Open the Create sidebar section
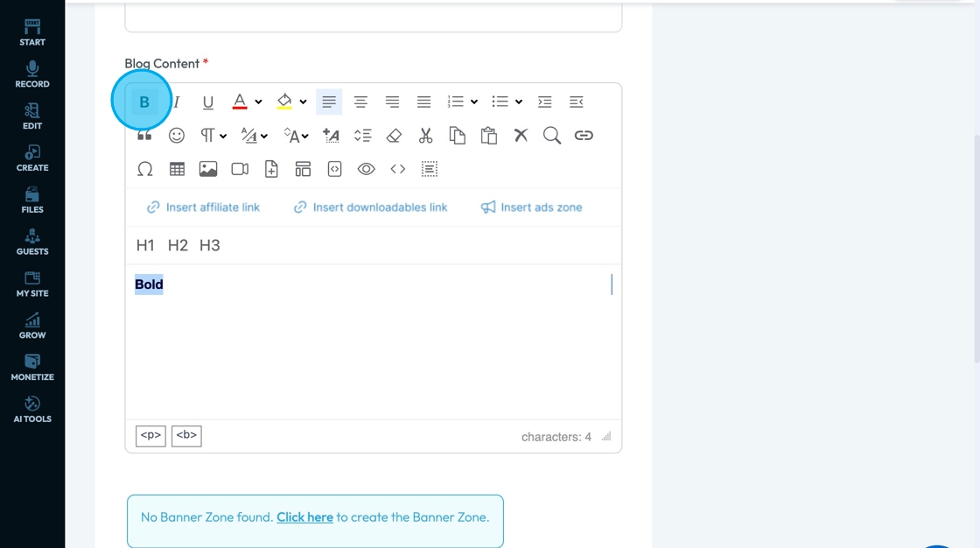The image size is (980, 548). tap(32, 158)
